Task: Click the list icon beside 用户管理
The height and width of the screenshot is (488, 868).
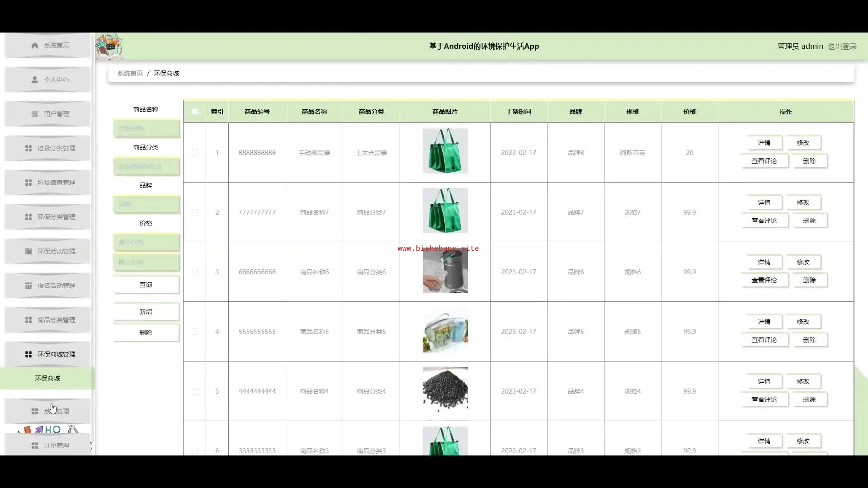Action: 35,114
